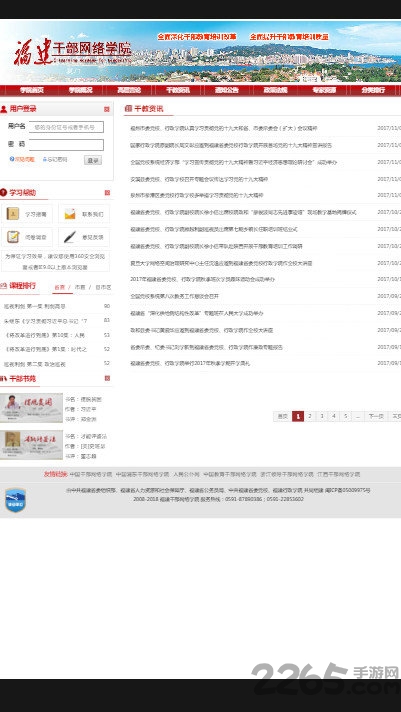
Task: Open news about 福州市委党校 十九大
Action: (223, 129)
